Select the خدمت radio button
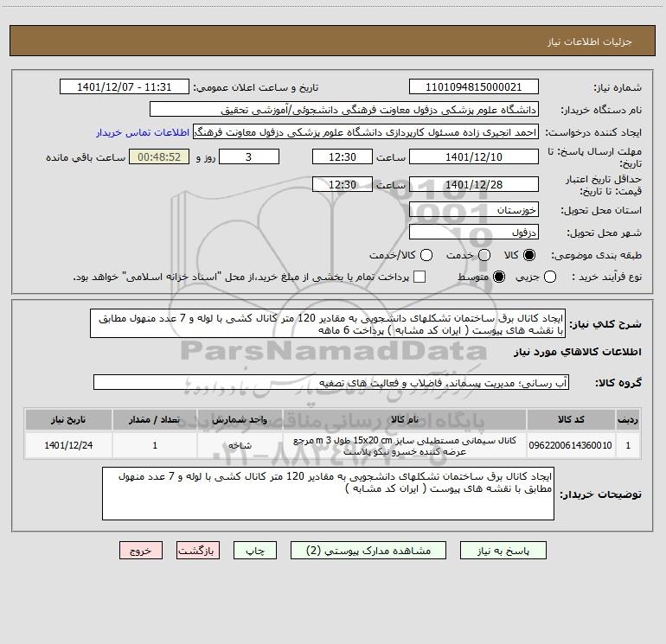 (x=484, y=255)
